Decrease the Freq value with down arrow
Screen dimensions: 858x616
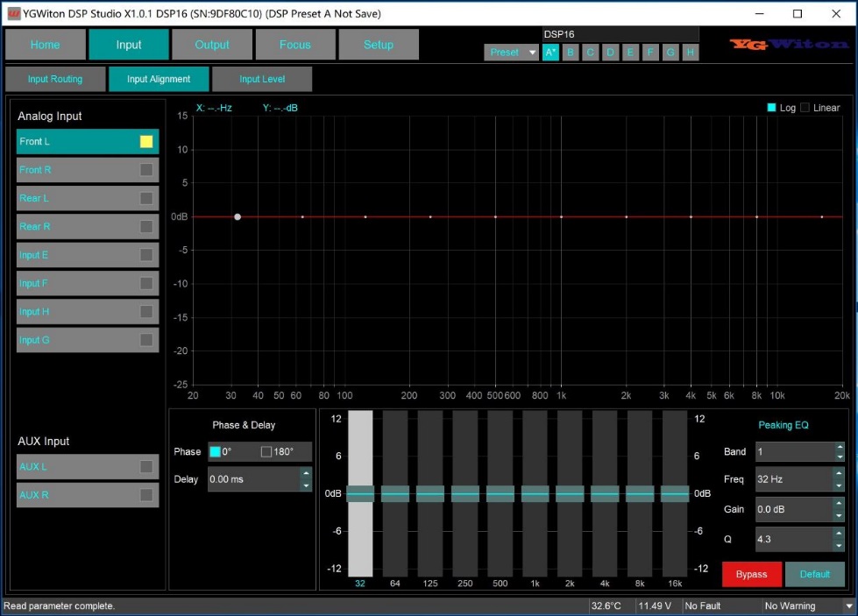point(840,485)
